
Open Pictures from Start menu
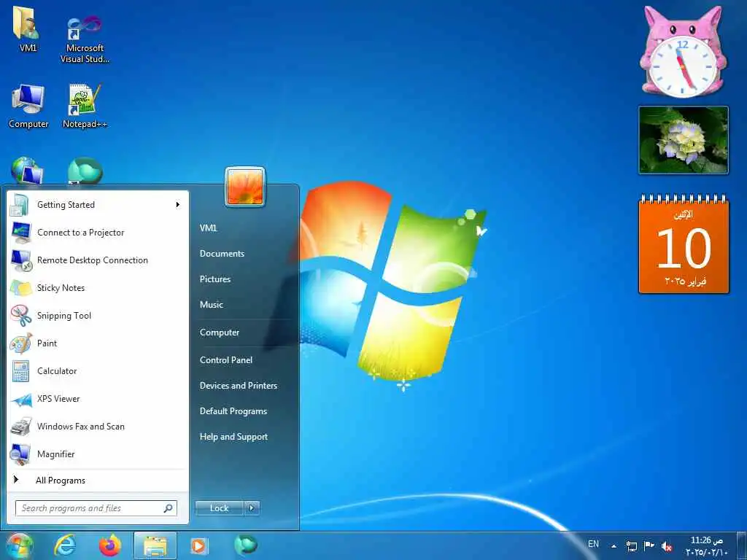[x=215, y=279]
